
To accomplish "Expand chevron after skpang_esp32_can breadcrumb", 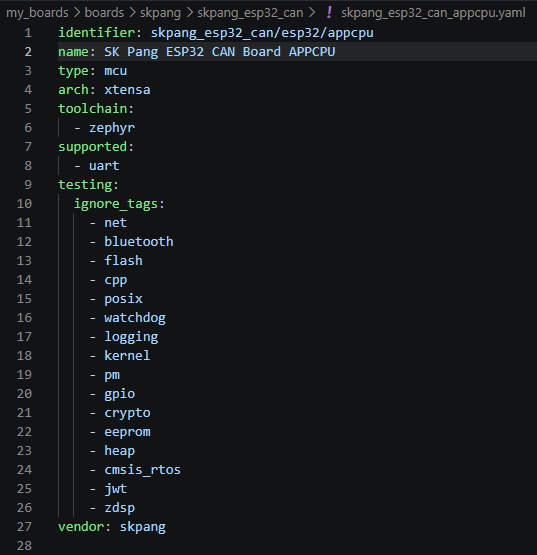I will click(312, 13).
